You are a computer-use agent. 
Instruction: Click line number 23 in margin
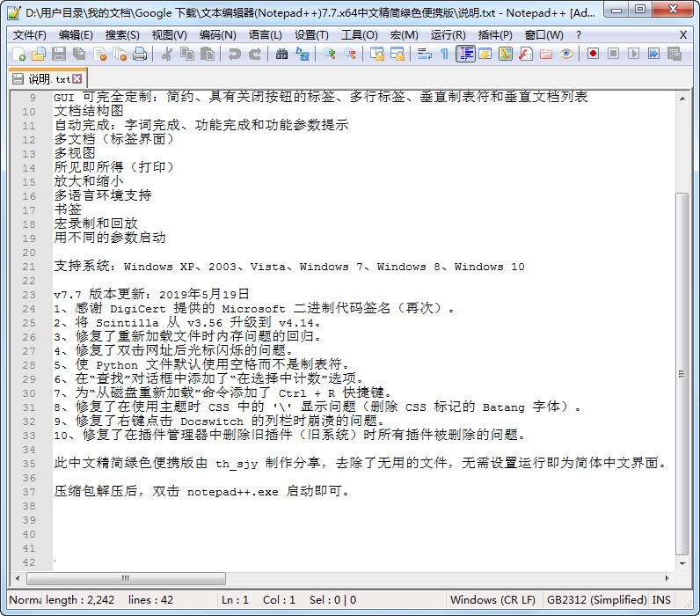[x=29, y=295]
